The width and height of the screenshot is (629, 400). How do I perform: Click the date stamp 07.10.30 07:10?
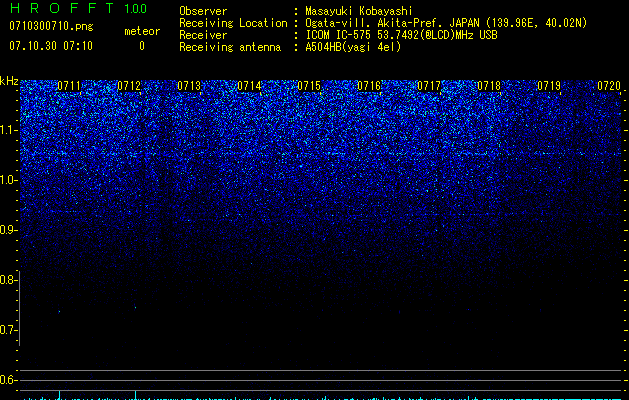click(51, 46)
